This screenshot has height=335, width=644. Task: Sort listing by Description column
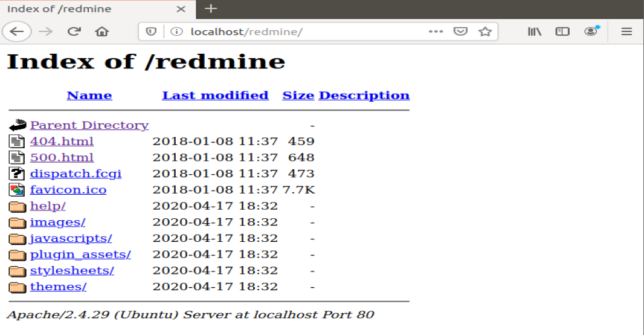click(x=364, y=96)
